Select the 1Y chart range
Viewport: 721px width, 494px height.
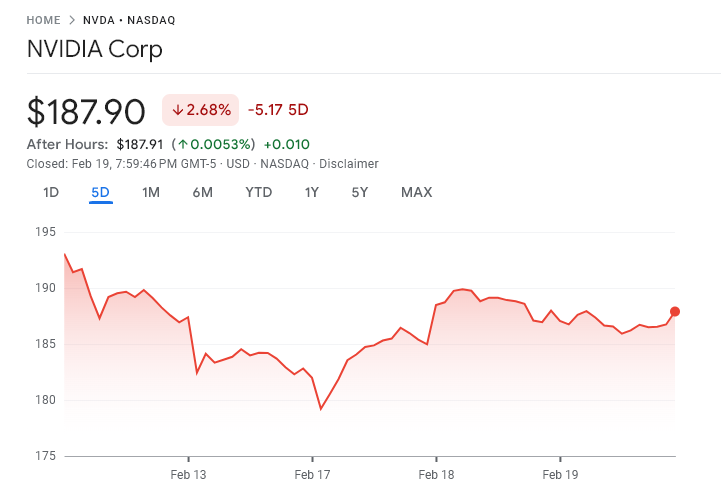312,192
